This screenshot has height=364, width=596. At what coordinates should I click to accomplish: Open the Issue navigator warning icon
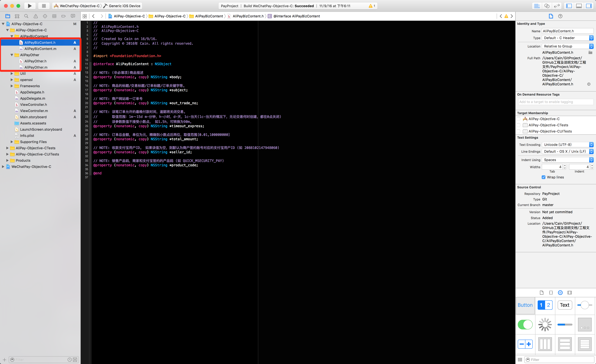[36, 16]
